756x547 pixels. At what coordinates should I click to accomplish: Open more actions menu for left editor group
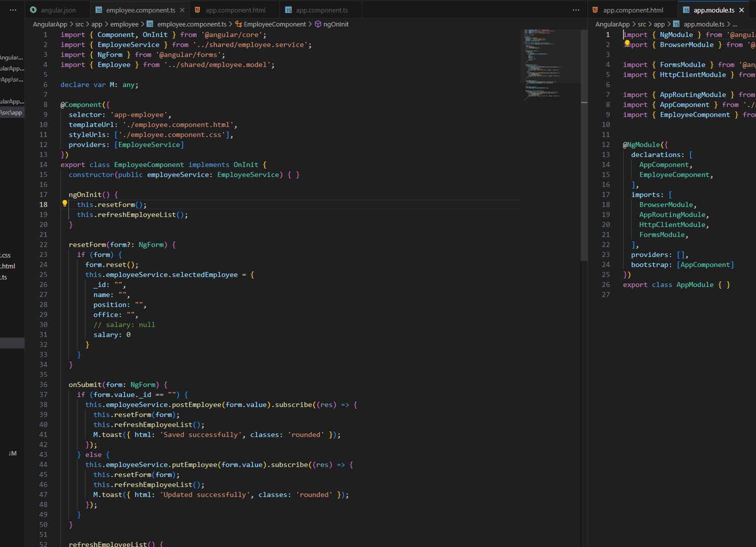576,10
